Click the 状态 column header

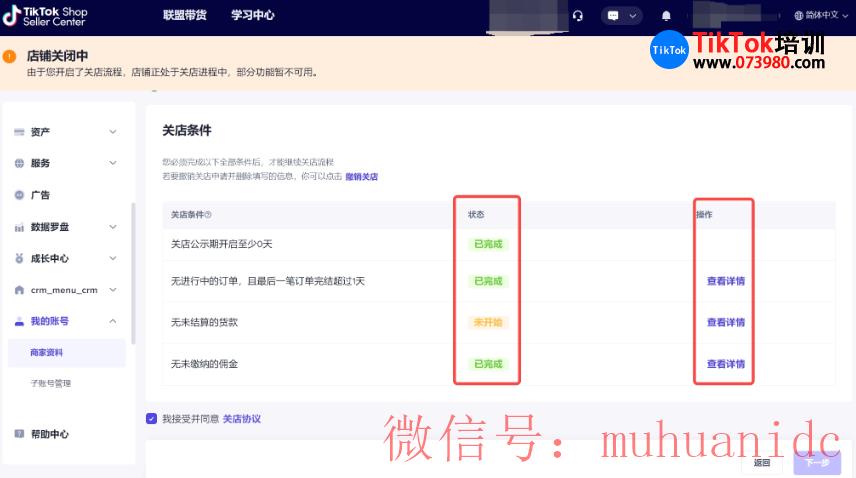[476, 214]
